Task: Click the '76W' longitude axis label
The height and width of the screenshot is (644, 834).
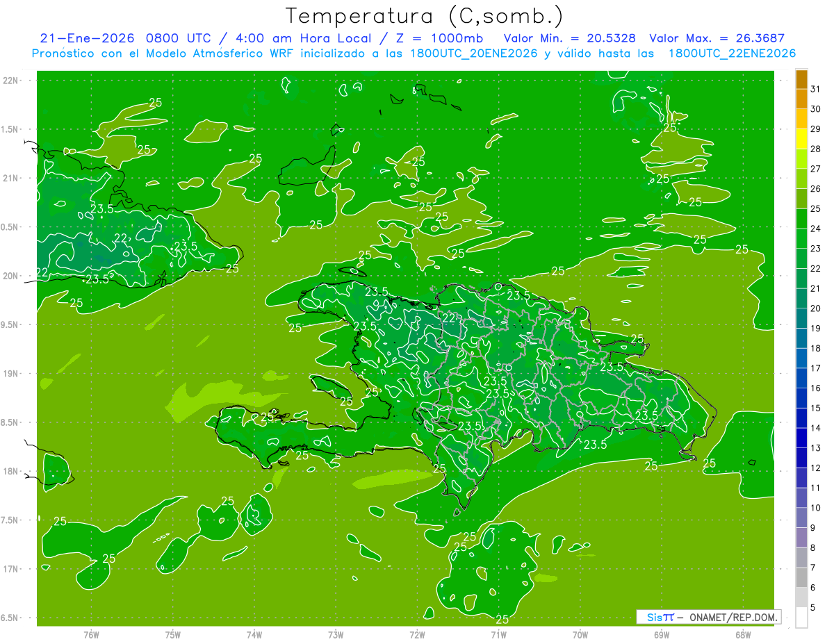Action: pyautogui.click(x=91, y=634)
